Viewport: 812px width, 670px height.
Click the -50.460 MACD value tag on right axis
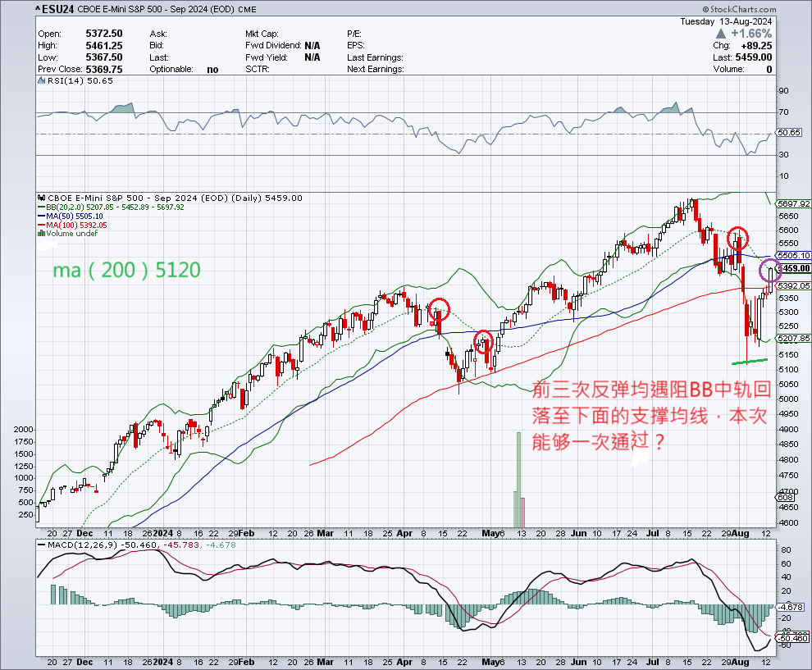pos(793,638)
